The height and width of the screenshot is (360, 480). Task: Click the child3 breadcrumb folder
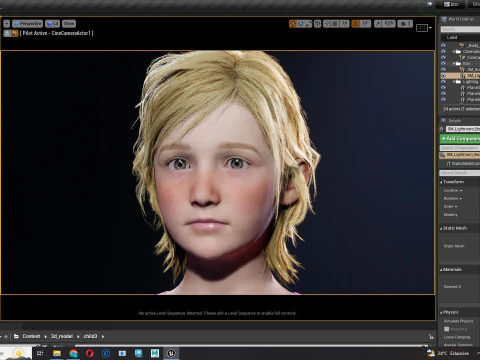90,336
